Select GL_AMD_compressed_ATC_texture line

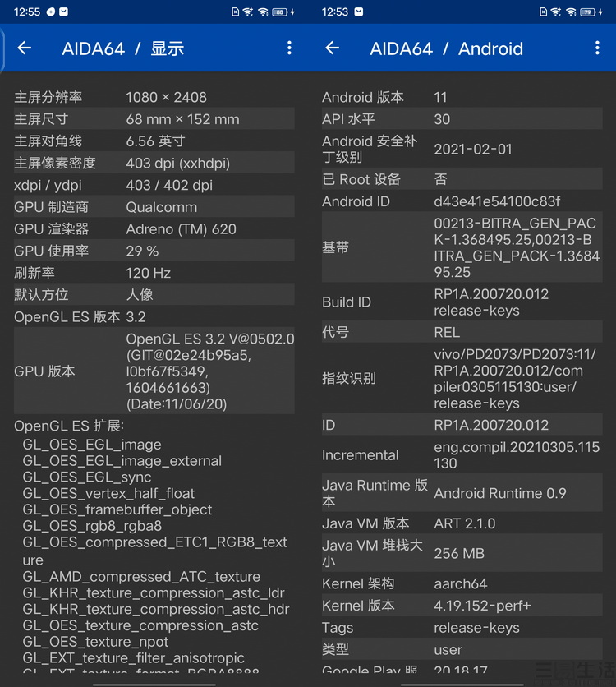141,577
